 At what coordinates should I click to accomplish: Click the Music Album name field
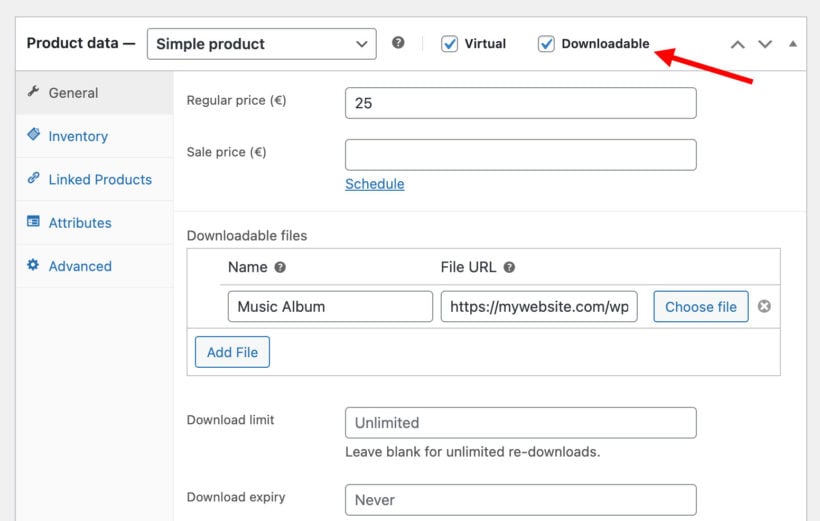click(x=330, y=307)
